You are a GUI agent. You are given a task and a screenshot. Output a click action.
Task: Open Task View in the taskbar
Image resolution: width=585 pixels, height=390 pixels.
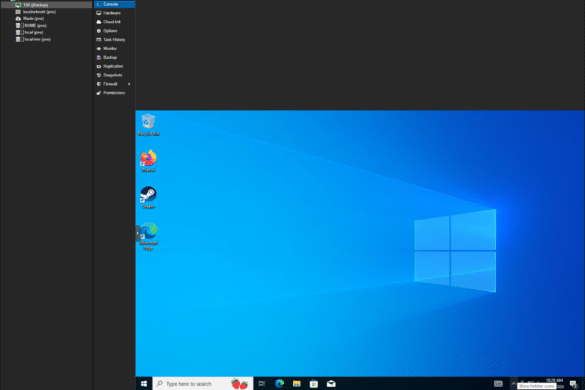click(x=262, y=384)
